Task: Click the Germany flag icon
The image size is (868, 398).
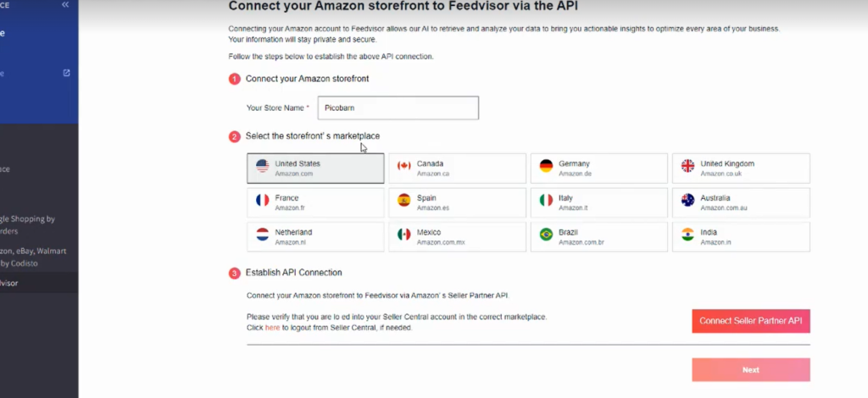Action: tap(546, 167)
